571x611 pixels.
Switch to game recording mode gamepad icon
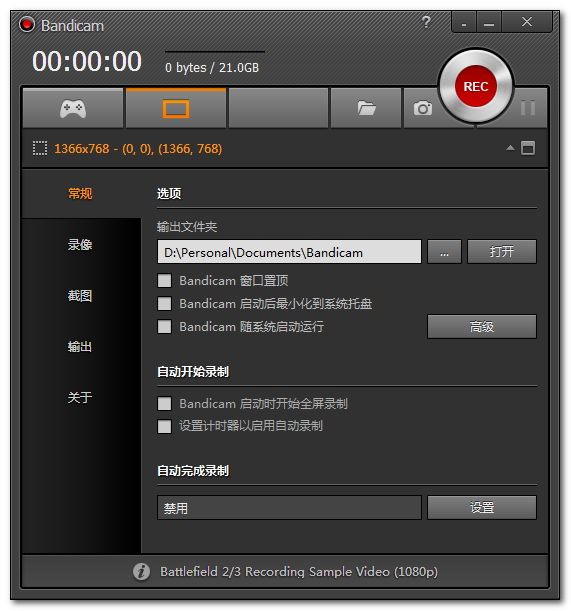pos(73,108)
